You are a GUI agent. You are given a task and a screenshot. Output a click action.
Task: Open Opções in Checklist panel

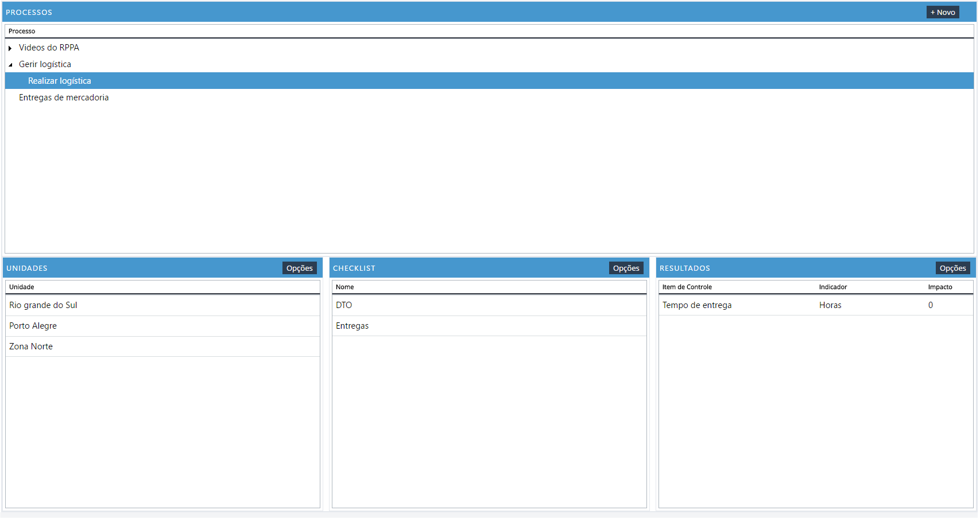tap(626, 268)
